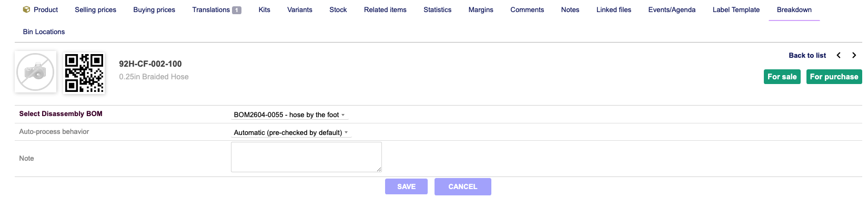Click the product cube icon
This screenshot has width=868, height=198.
26,9
